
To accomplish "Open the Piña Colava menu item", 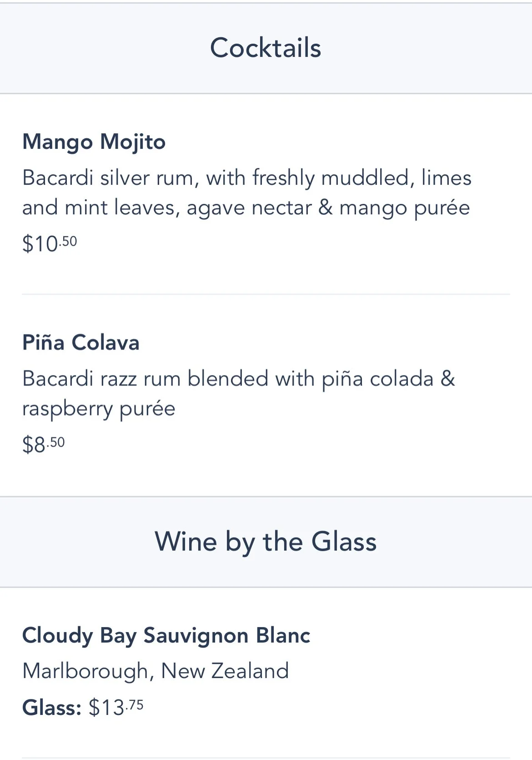I will [80, 342].
